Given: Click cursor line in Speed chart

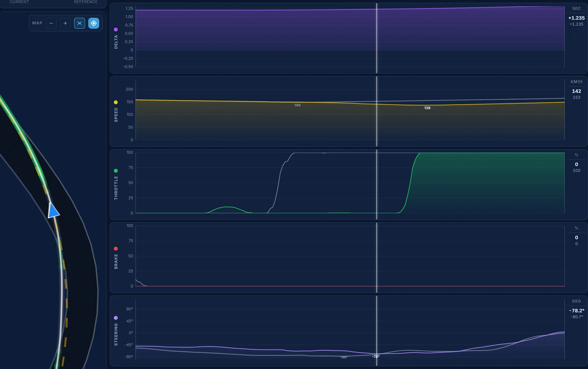Looking at the screenshot, I should pyautogui.click(x=377, y=111).
